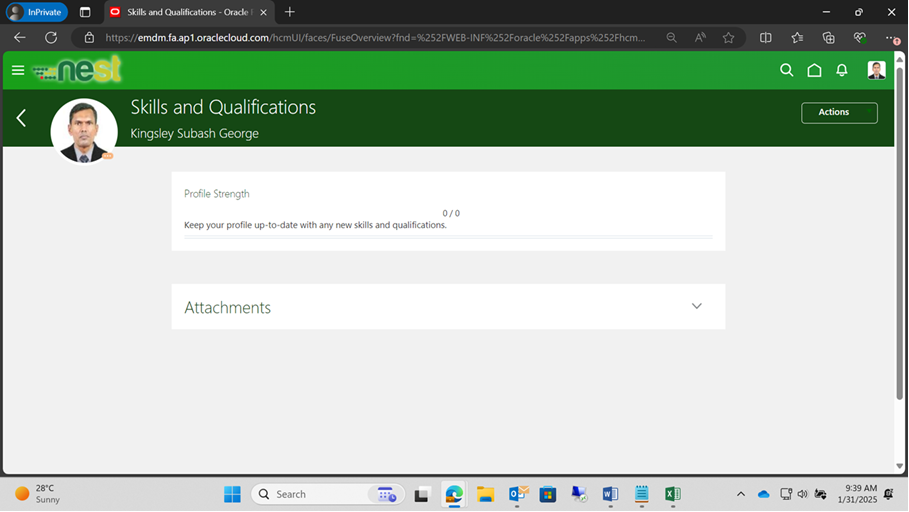Expand the Attachments section chevron
This screenshot has width=909, height=512.
point(696,306)
